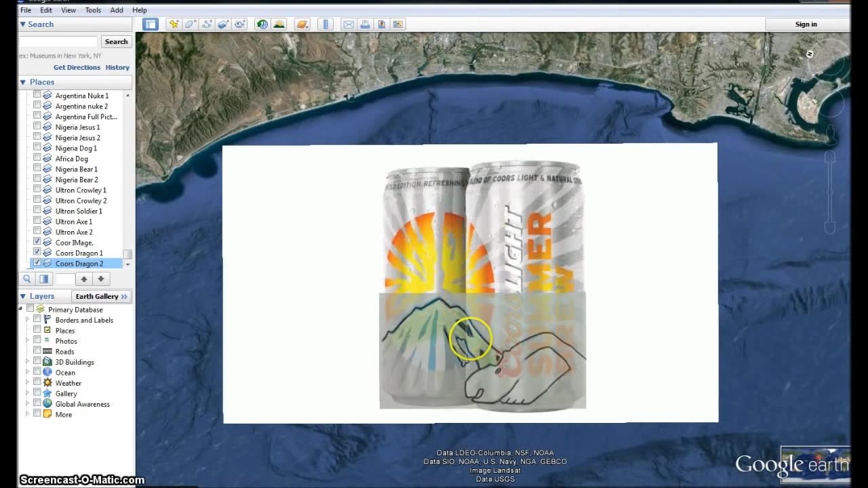Click the Gallery layer star icon

47,393
